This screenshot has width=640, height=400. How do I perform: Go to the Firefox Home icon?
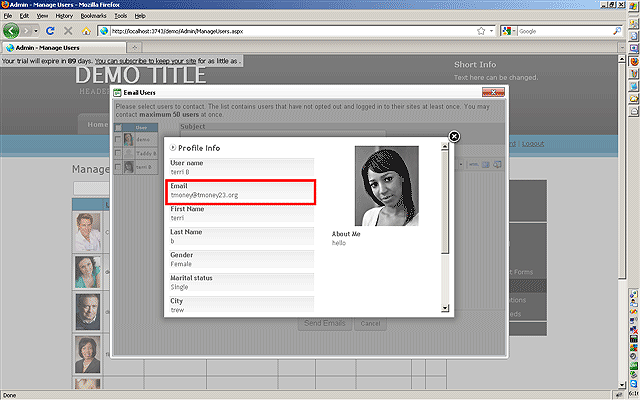(x=85, y=31)
